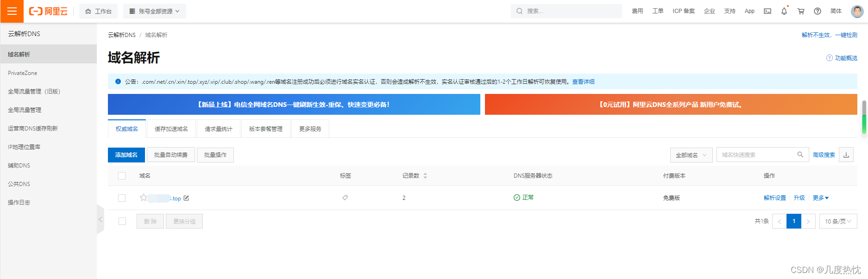868x279 pixels.
Task: Click 查看详细 in announcement
Action: (583, 81)
